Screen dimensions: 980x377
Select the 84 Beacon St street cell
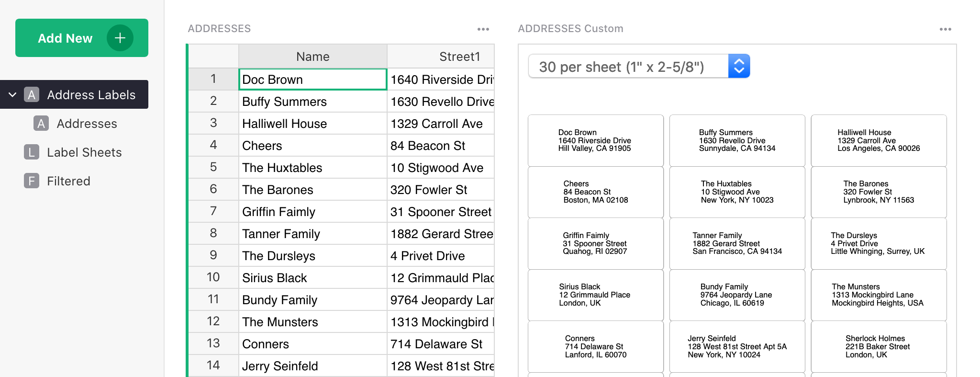pos(441,145)
